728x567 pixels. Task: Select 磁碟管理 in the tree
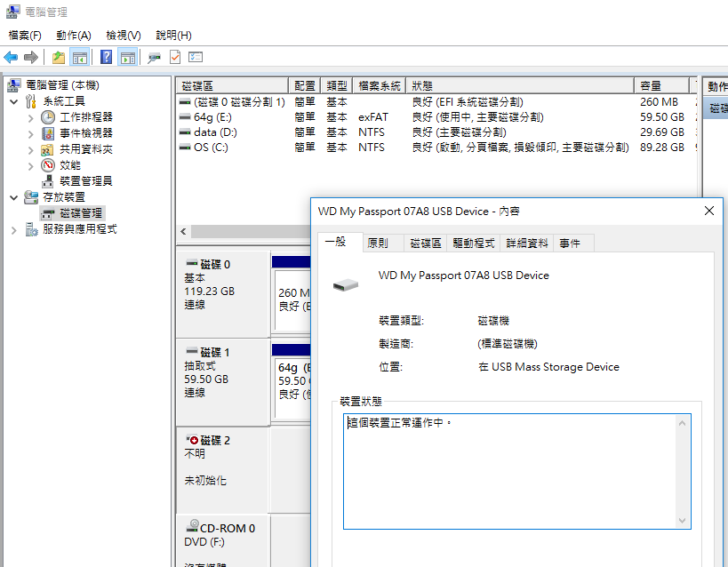coord(81,213)
